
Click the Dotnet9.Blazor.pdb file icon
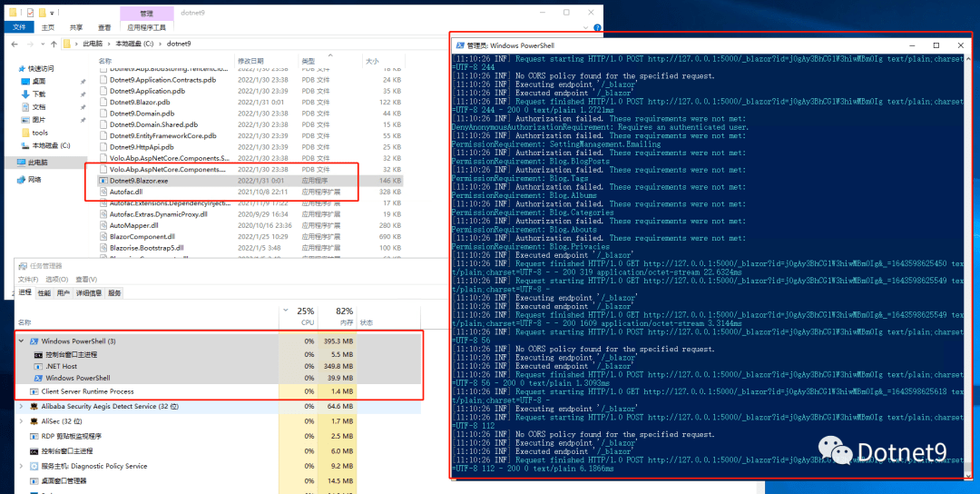[103, 102]
